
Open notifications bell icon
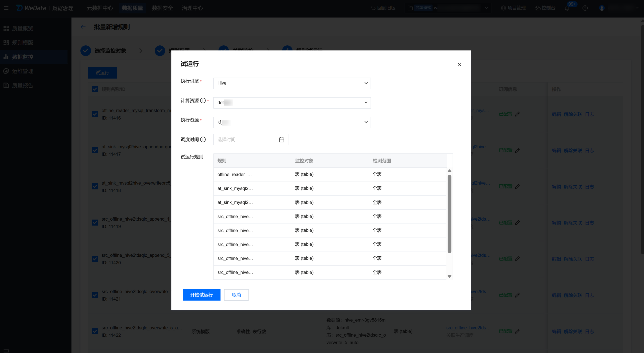567,8
